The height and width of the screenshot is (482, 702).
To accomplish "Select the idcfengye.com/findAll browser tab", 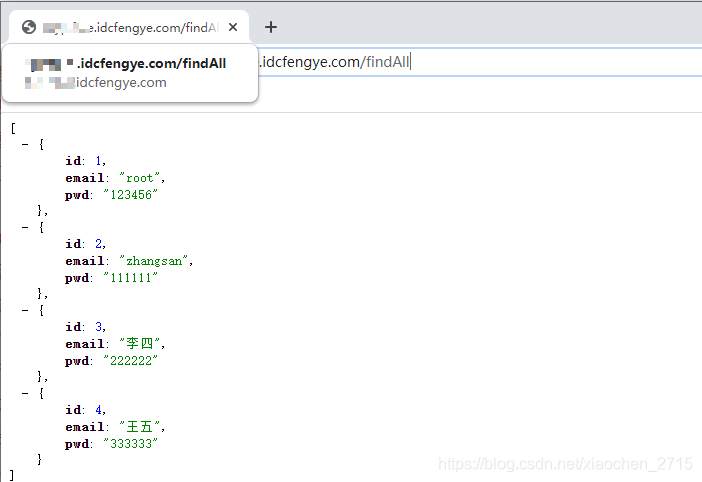I will [129, 27].
